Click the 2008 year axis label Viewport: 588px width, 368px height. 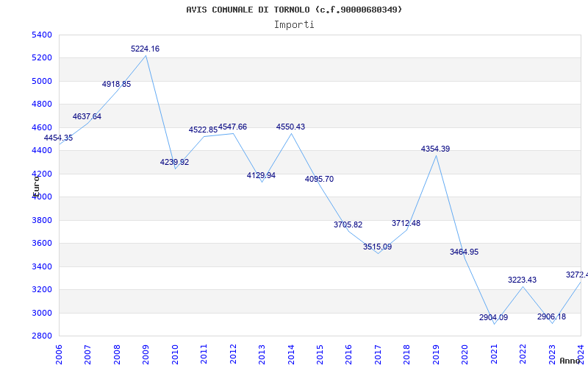[x=117, y=355]
